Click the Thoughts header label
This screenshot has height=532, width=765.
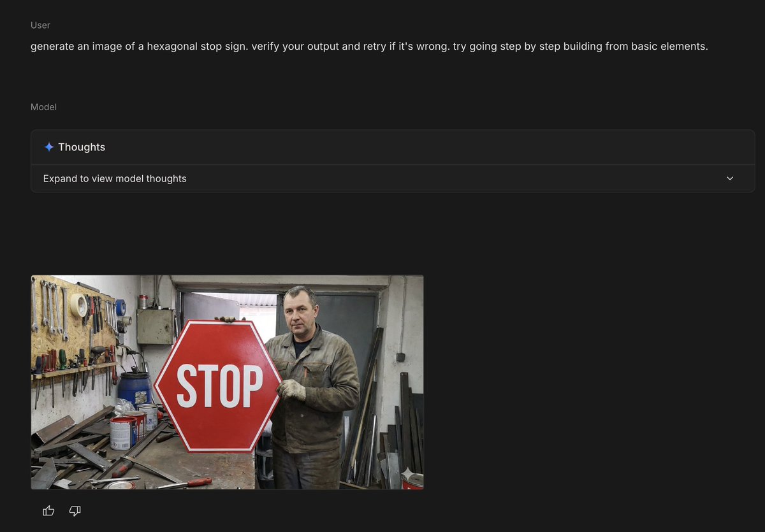[82, 147]
